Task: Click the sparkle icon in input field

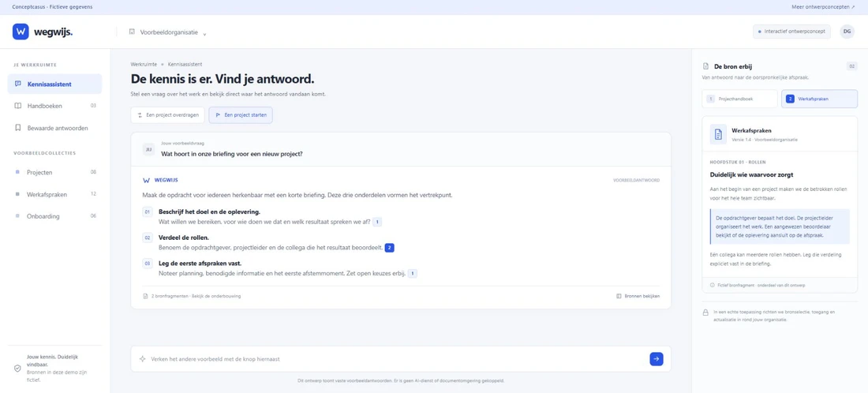Action: tap(142, 359)
